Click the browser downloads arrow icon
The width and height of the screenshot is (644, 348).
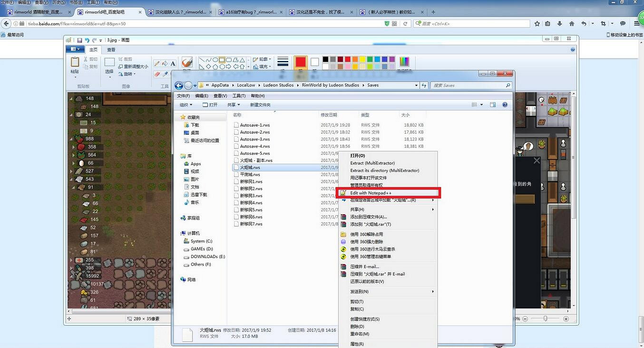(x=560, y=23)
